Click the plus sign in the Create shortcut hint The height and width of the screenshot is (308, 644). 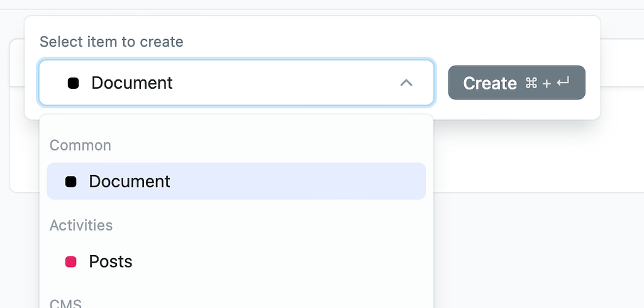point(547,83)
